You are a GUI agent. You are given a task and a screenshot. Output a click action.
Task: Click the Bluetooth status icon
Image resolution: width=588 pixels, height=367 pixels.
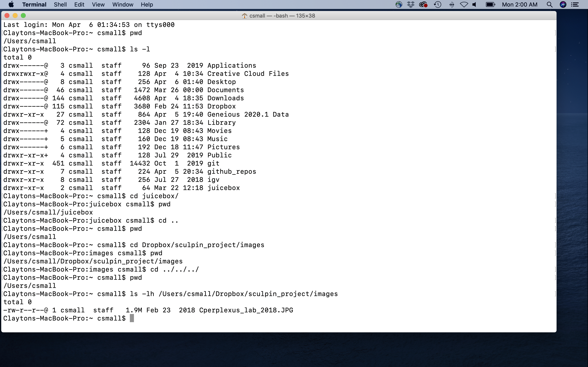[x=451, y=4]
